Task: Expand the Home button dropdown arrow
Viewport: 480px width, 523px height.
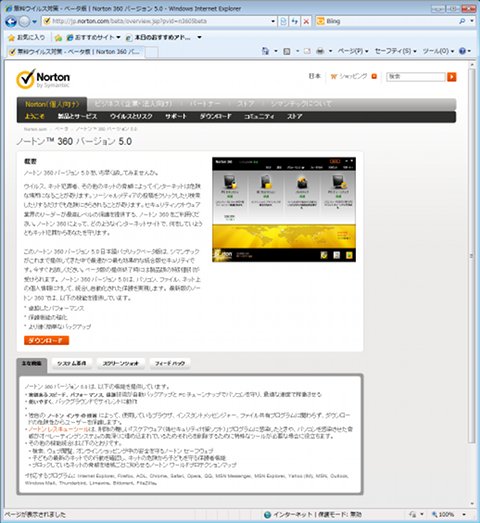Action: point(276,51)
